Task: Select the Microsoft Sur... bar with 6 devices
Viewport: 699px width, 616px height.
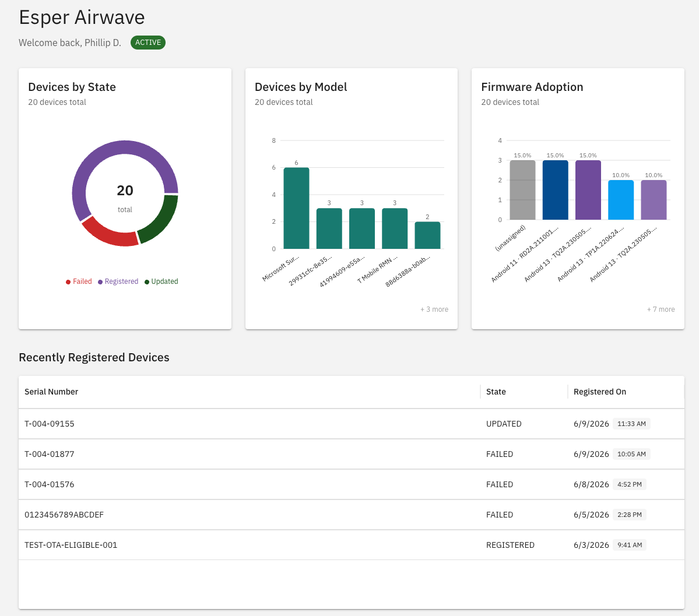Action: (x=296, y=208)
